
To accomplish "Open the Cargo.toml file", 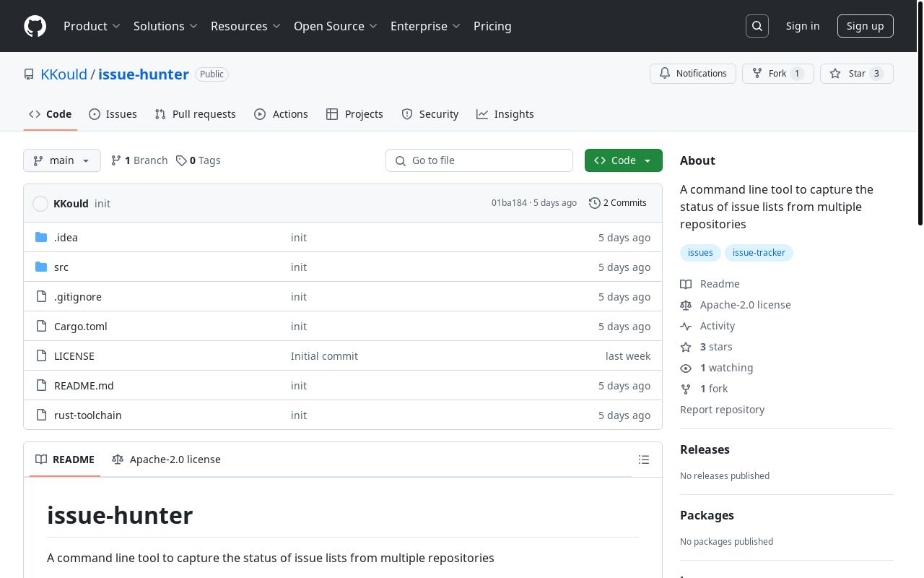I will point(81,327).
